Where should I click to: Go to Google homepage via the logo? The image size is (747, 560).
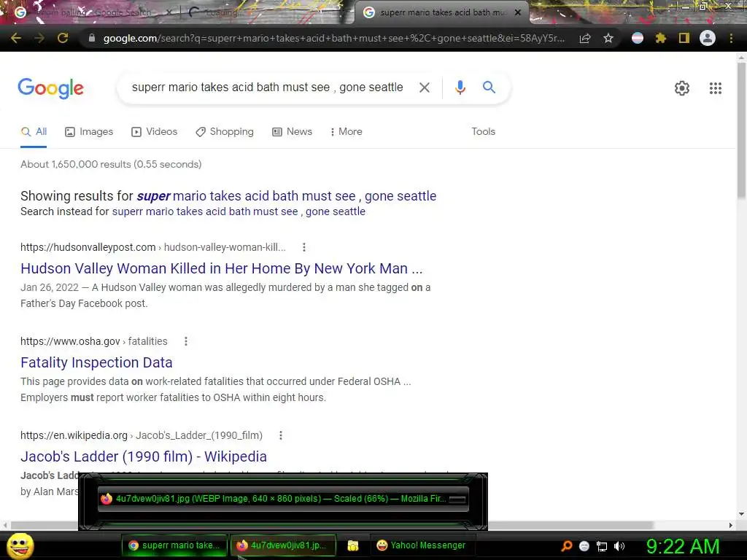[x=50, y=88]
